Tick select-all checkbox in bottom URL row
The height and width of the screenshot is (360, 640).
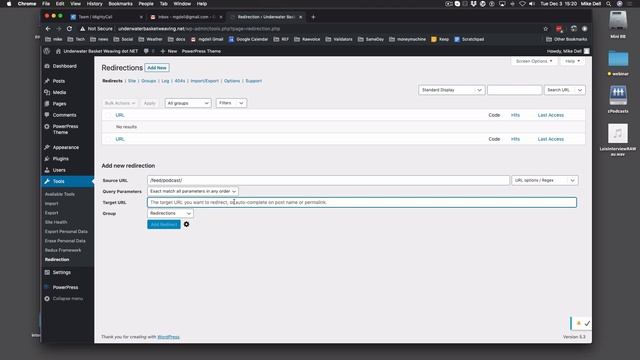click(x=108, y=139)
